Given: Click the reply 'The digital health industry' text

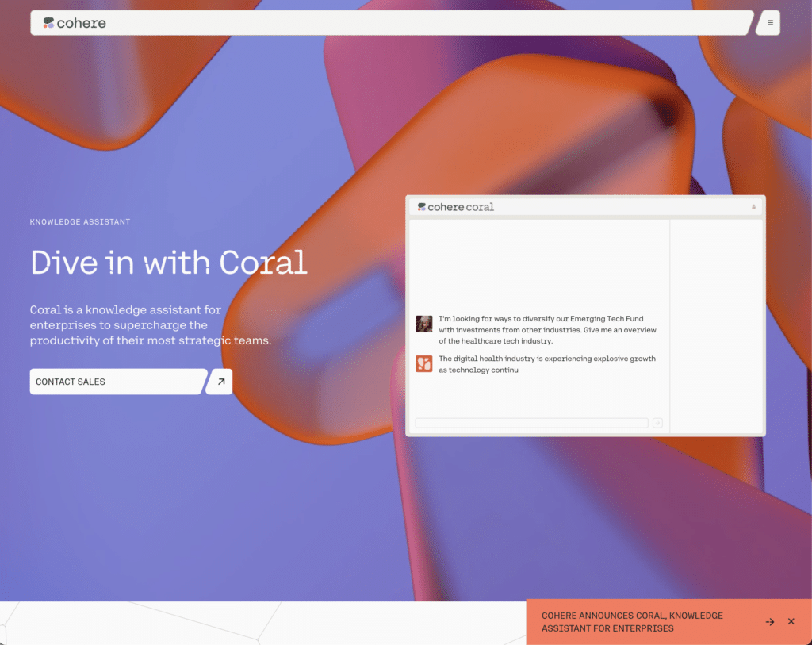Looking at the screenshot, I should pos(547,364).
